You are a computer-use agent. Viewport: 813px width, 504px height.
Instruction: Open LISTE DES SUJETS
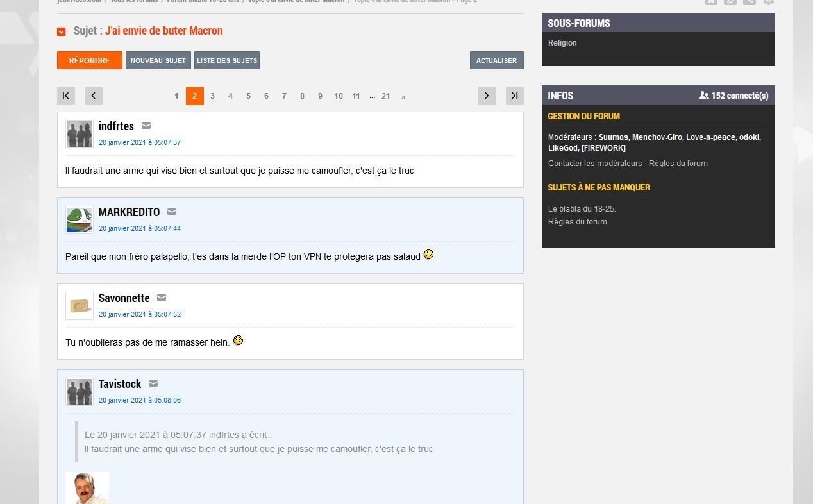tap(227, 60)
